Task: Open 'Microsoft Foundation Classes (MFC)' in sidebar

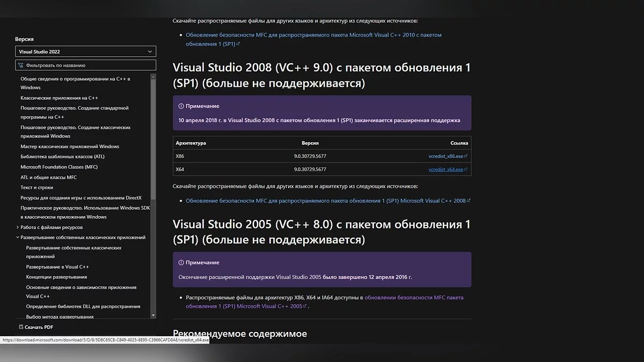Action: (x=59, y=167)
